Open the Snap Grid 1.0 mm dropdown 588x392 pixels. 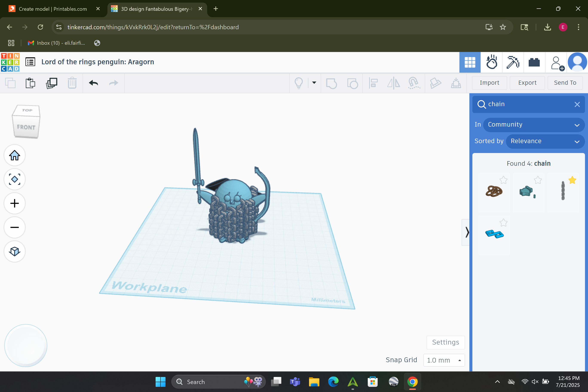(444, 360)
